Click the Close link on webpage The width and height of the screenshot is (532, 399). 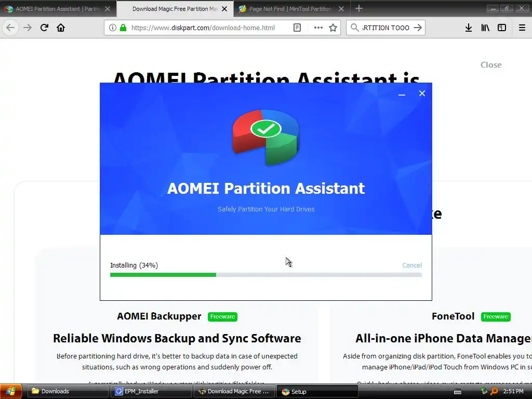pos(491,65)
